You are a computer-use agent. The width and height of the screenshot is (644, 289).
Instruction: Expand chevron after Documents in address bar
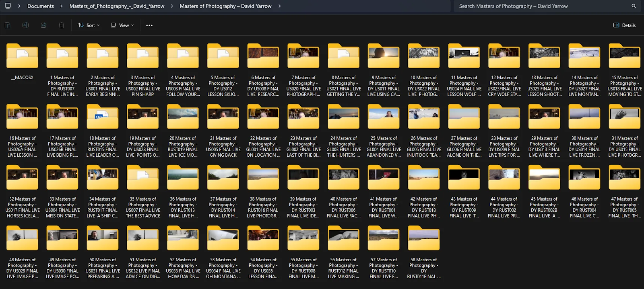tap(62, 6)
